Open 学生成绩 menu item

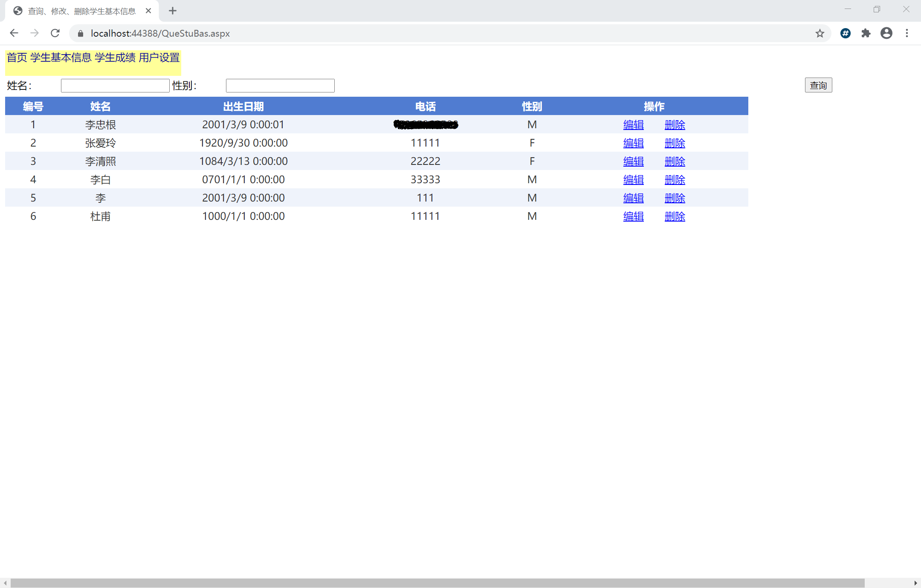point(115,58)
